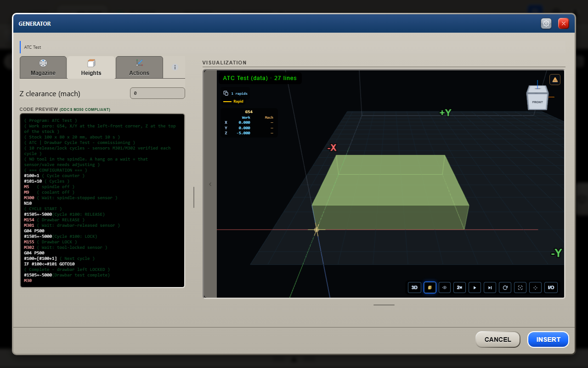588x368 pixels.
Task: Toggle the I/O panel button
Action: [551, 287]
